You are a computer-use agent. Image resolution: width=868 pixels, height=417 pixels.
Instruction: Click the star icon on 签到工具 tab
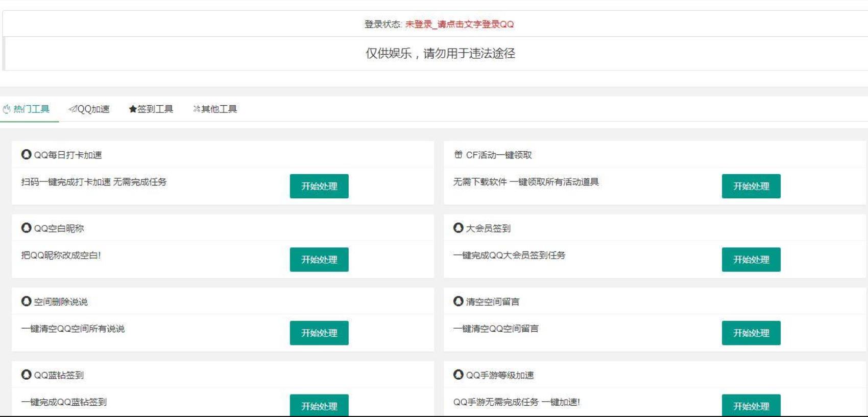pyautogui.click(x=133, y=109)
